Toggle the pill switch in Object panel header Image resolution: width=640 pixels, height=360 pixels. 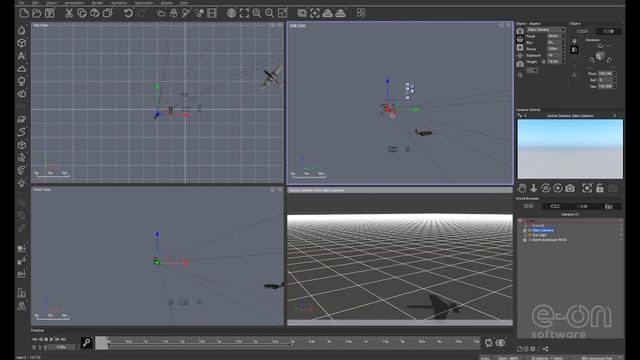(x=609, y=31)
